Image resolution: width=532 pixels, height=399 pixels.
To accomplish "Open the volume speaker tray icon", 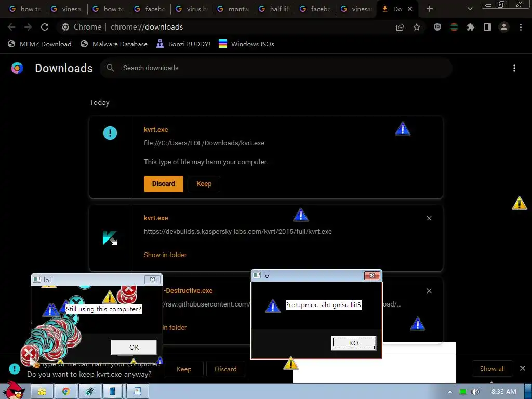I will click(x=475, y=392).
